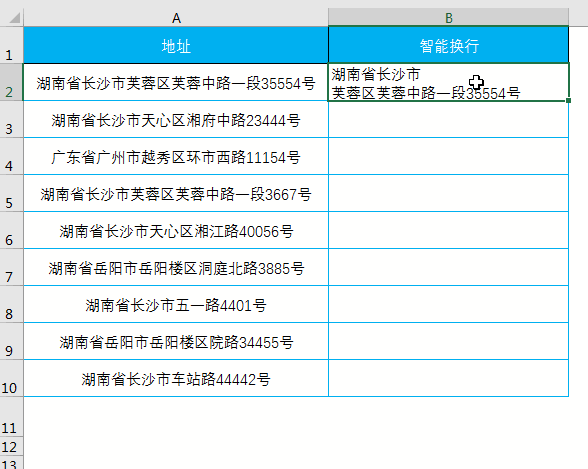
Task: Select row 8 header
Action: tap(11, 304)
